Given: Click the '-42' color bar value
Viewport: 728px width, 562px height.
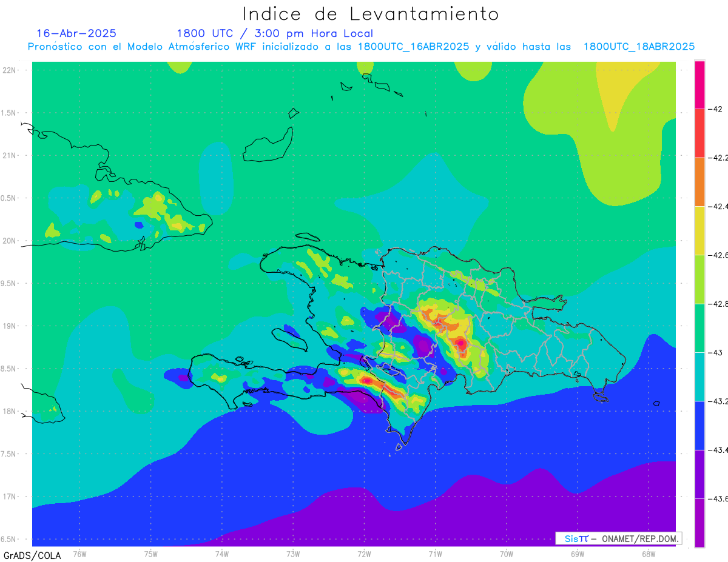Looking at the screenshot, I should pos(716,109).
